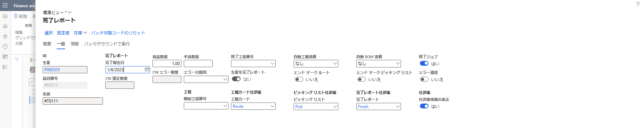This screenshot has width=644, height=128.
Task: Toggle エラー適用 switch
Action: coord(424,79)
